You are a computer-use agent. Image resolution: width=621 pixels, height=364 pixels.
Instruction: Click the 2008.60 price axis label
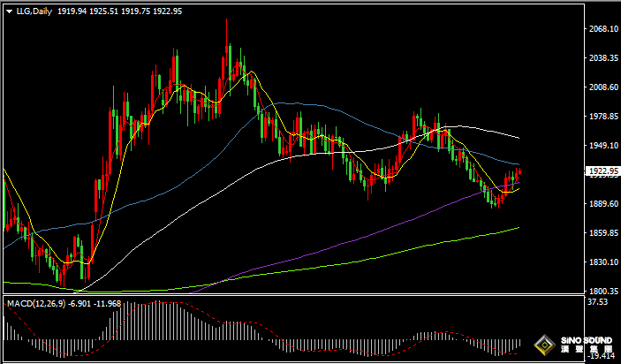(x=604, y=87)
